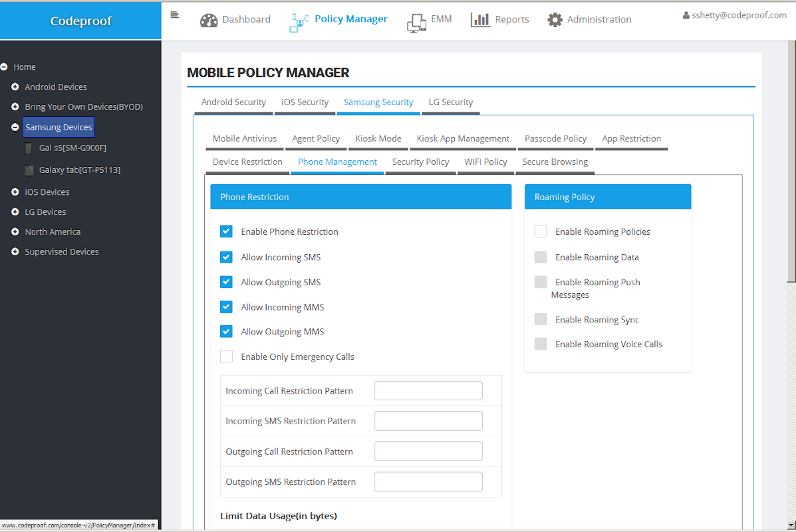The width and height of the screenshot is (796, 532).
Task: Open Reports section link
Action: (512, 20)
